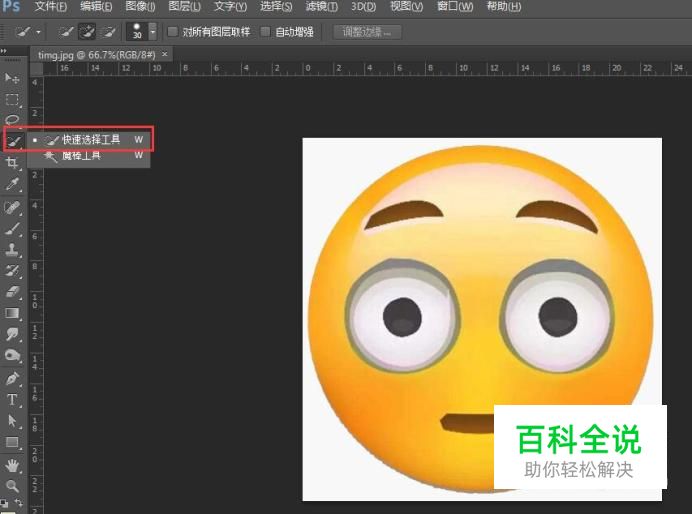Viewport: 692px width, 514px height.
Task: Choose the Clone Stamp tool
Action: (12, 249)
